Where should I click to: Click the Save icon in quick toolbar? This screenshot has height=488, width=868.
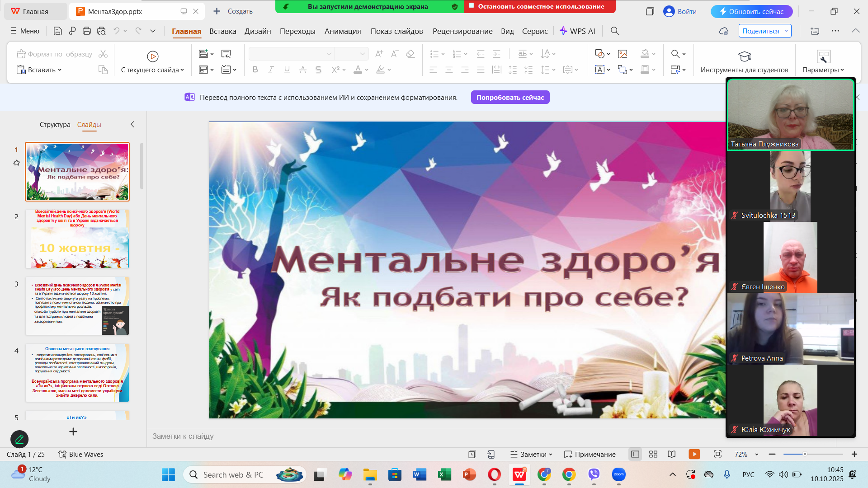coord(57,31)
